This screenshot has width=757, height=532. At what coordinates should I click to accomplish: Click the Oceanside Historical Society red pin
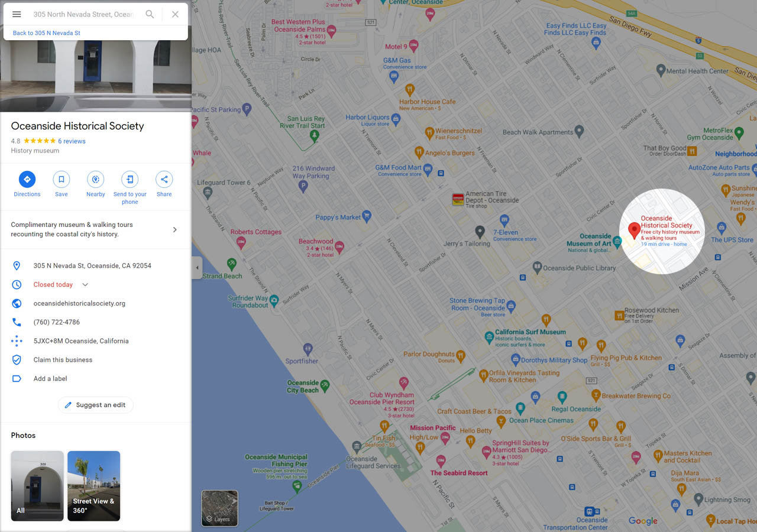click(634, 231)
